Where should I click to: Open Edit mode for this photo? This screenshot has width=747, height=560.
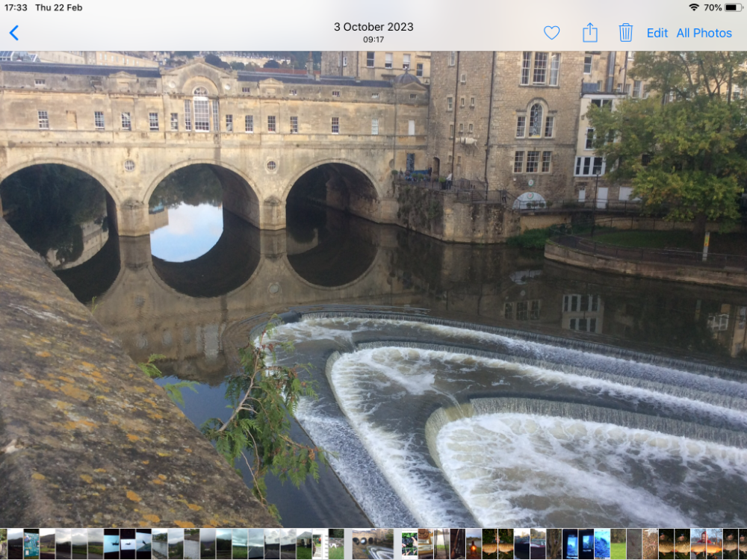coord(657,33)
